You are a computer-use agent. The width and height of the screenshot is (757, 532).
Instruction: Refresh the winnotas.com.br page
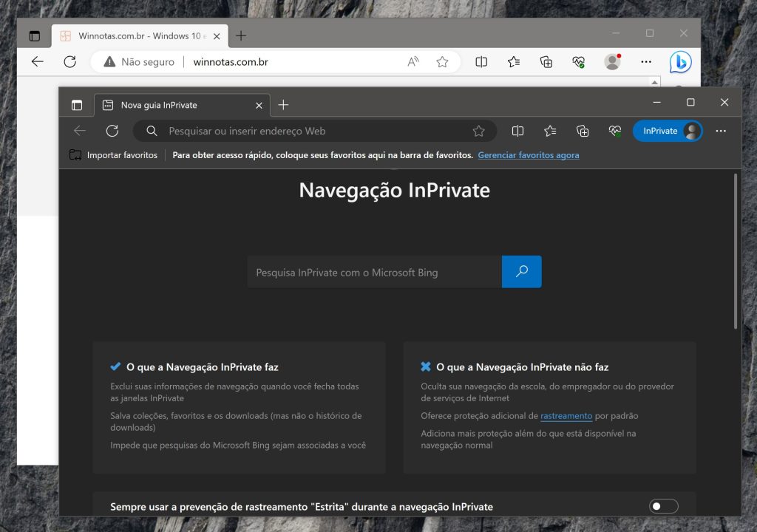click(x=69, y=61)
